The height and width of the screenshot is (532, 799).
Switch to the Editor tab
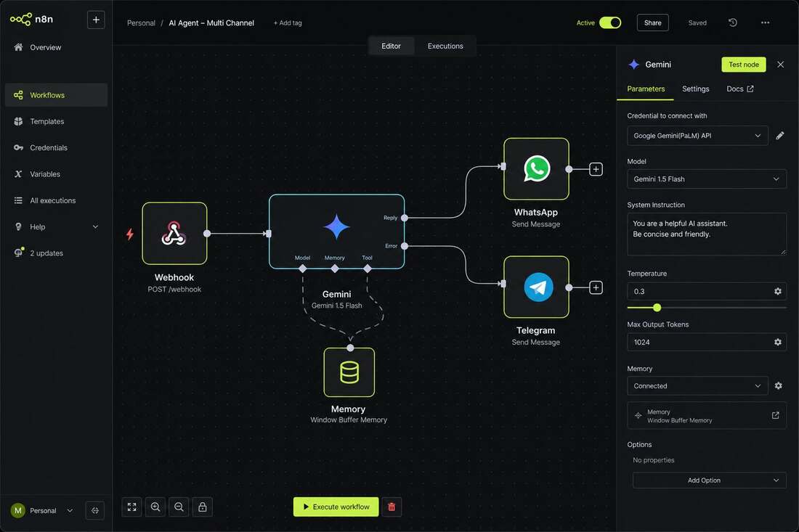(x=391, y=46)
